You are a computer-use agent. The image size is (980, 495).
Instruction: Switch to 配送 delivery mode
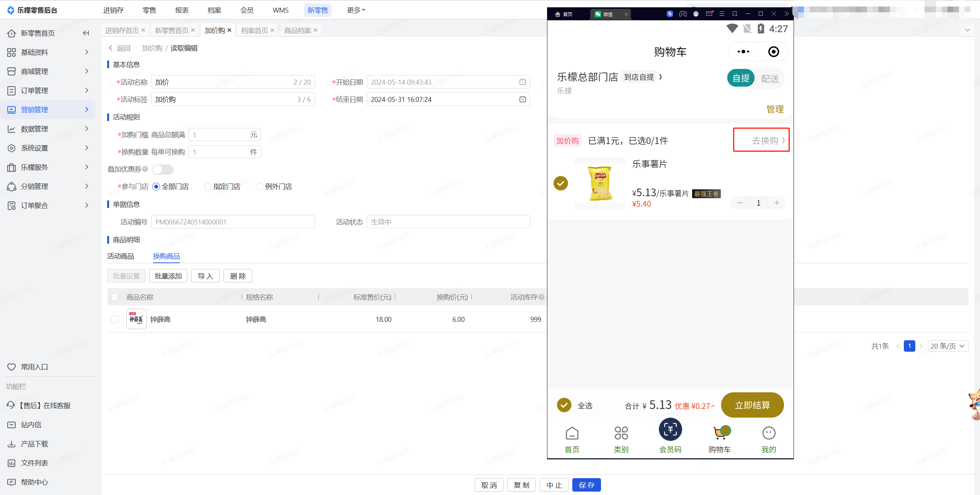770,79
